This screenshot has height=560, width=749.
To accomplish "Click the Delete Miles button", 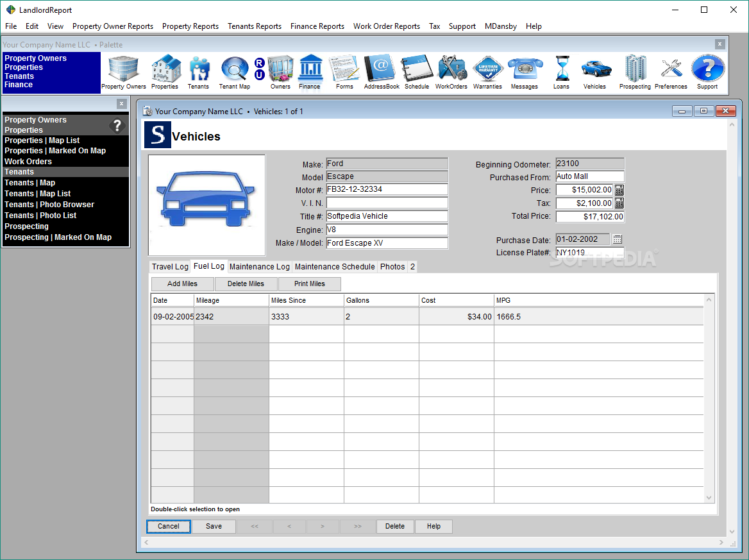I will click(x=246, y=284).
